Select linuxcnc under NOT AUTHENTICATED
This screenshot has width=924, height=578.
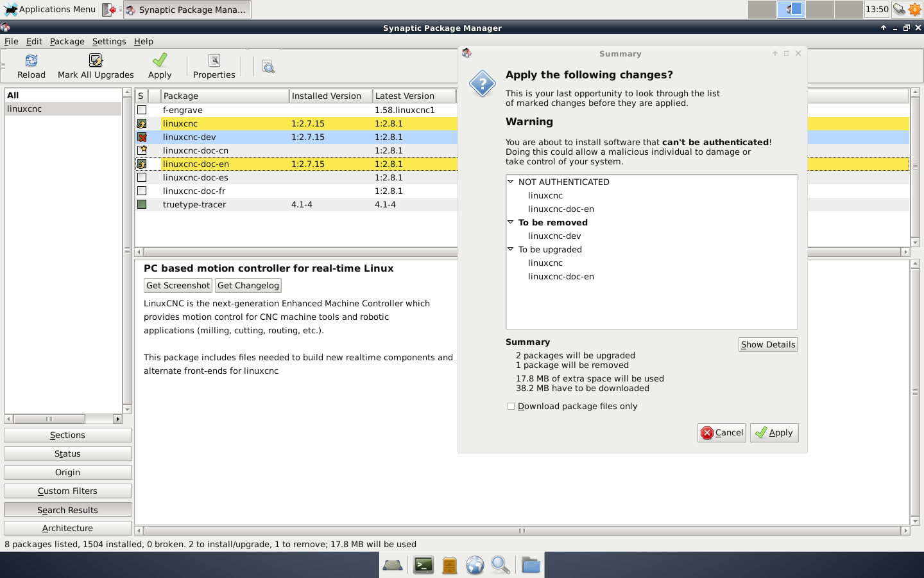pos(545,195)
